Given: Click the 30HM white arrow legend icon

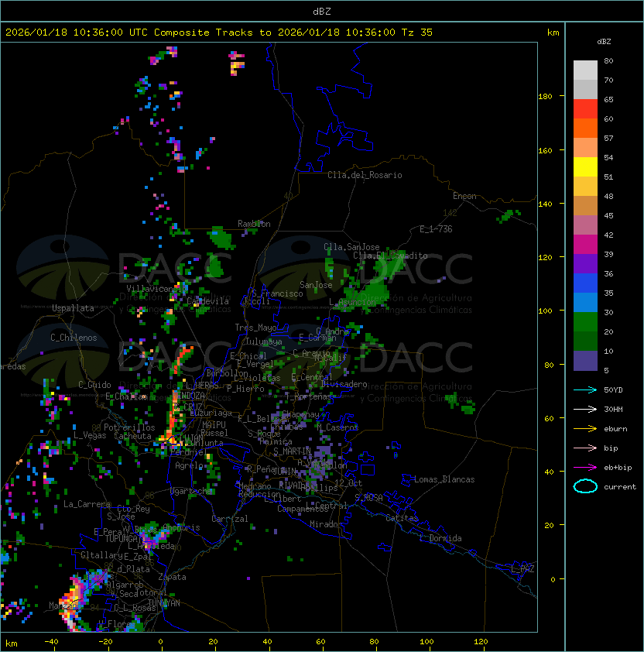Looking at the screenshot, I should pyautogui.click(x=585, y=409).
